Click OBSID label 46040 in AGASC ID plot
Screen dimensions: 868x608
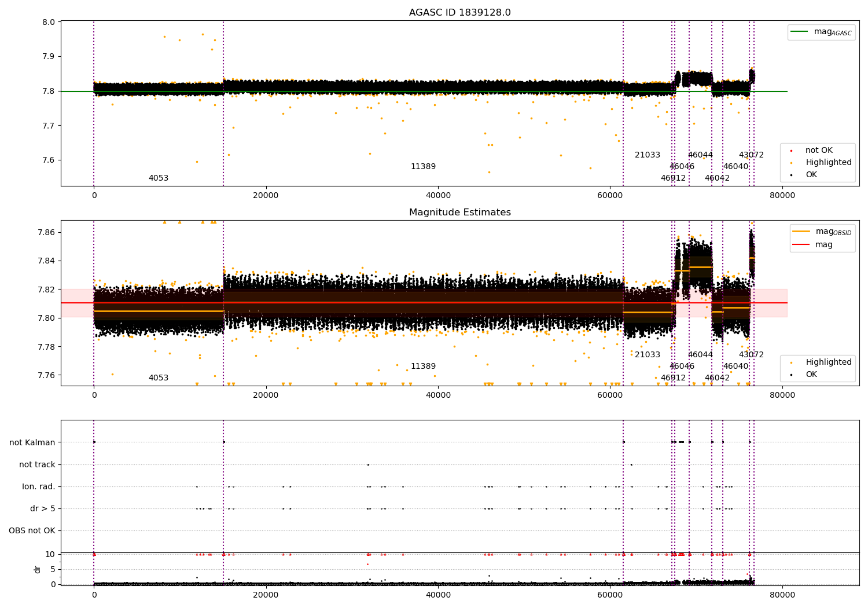(x=735, y=167)
